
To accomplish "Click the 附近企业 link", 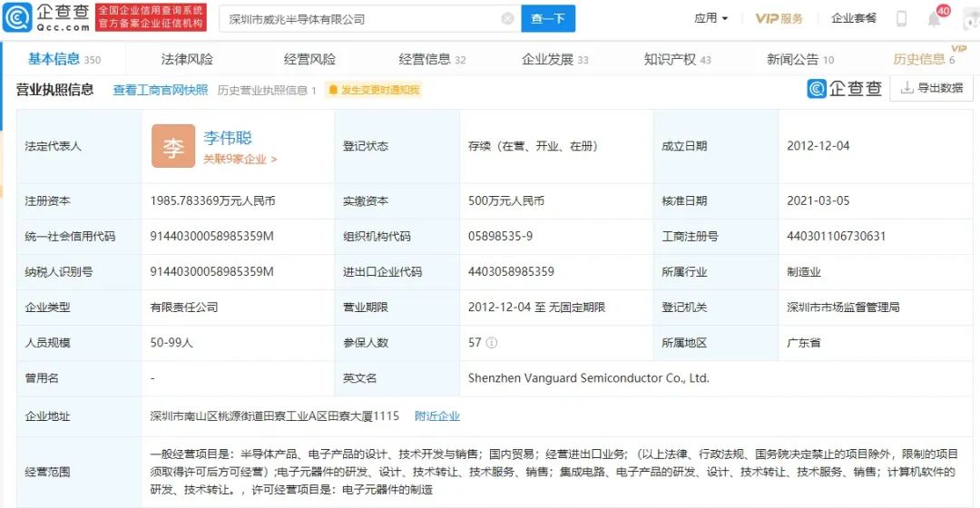I will point(436,416).
